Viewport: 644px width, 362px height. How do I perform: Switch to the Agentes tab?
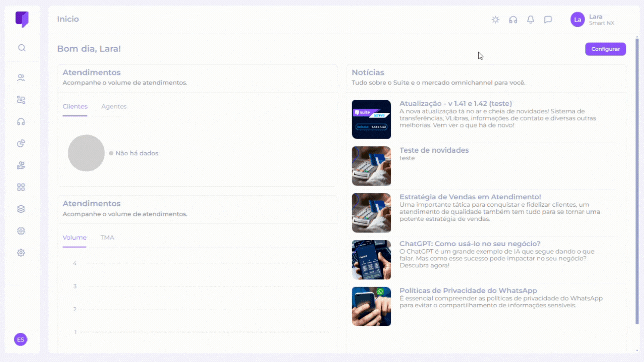click(x=114, y=106)
